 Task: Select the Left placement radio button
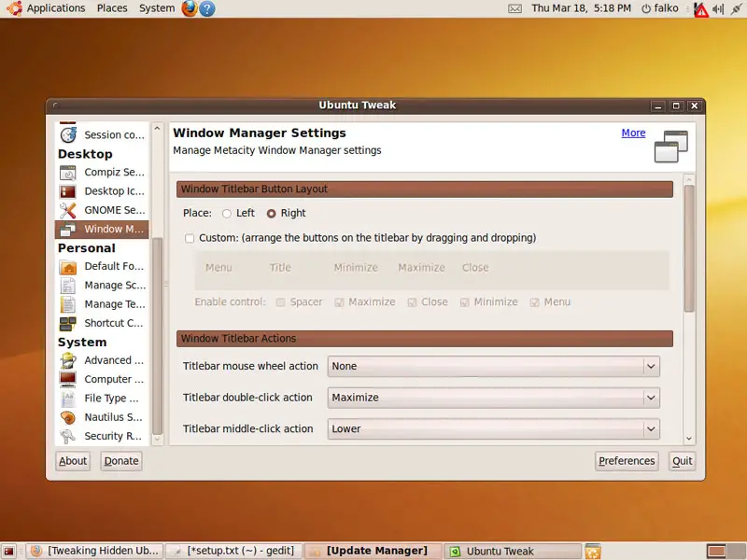pos(227,214)
